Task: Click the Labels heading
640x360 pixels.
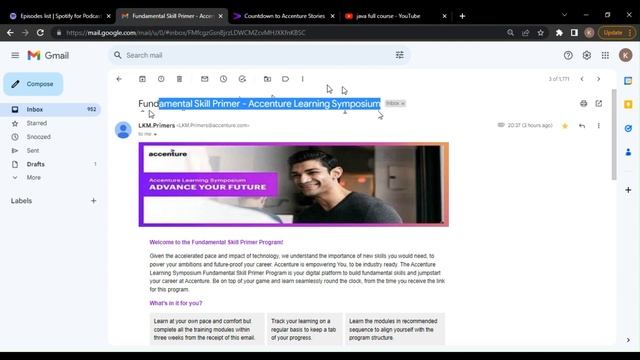Action: point(21,201)
